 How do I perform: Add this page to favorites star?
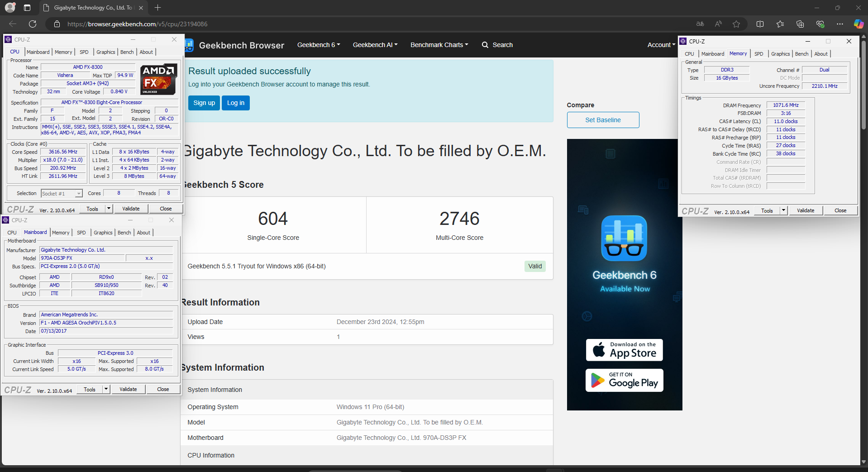click(x=736, y=24)
